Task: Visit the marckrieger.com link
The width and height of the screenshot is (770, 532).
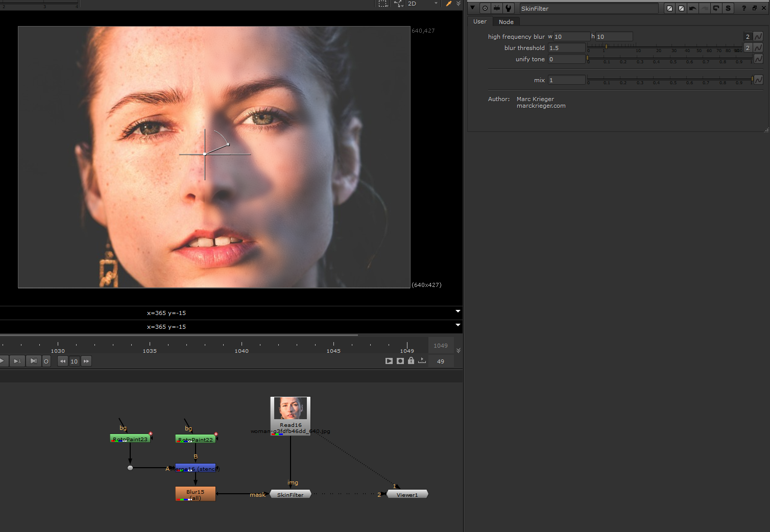Action: (541, 106)
